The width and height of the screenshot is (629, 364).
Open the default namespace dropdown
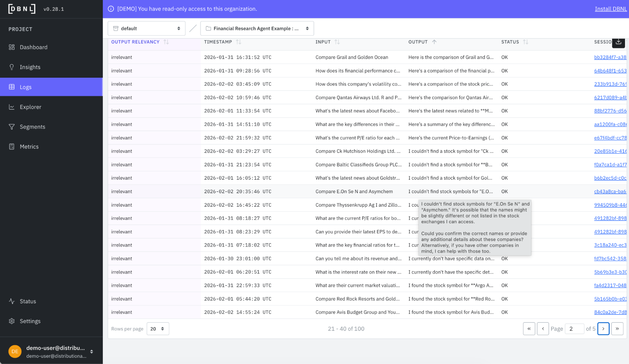[x=146, y=28]
